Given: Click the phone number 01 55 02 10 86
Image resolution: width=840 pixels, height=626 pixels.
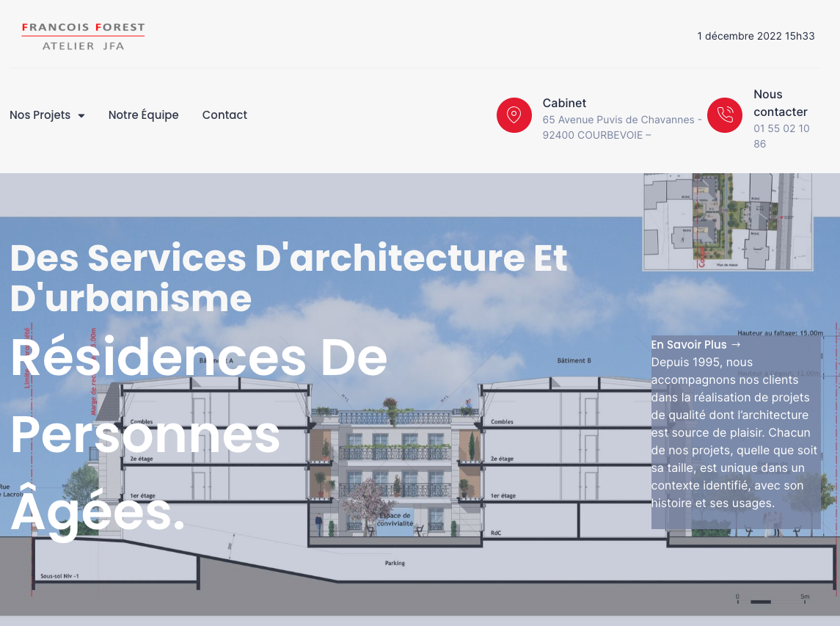Looking at the screenshot, I should pos(781,136).
